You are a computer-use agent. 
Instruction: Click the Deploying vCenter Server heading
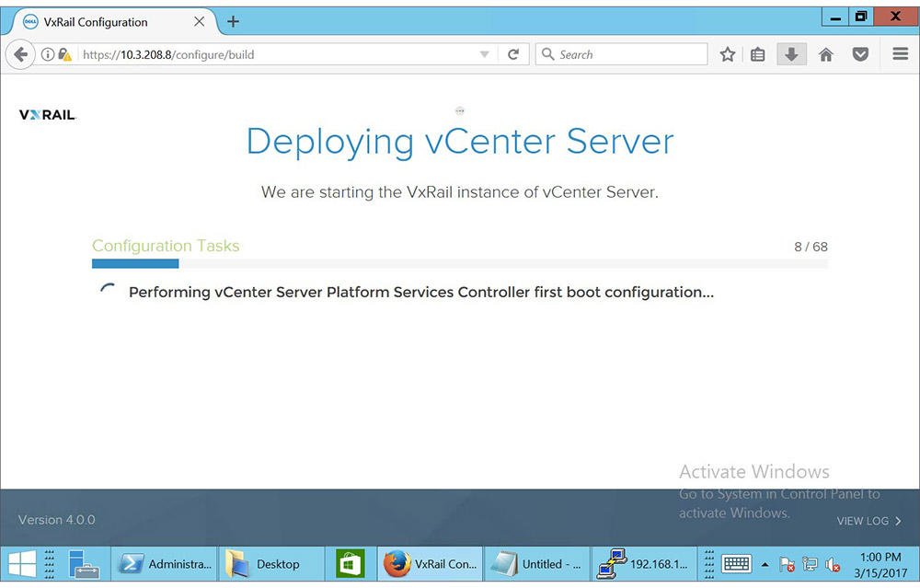pos(459,142)
